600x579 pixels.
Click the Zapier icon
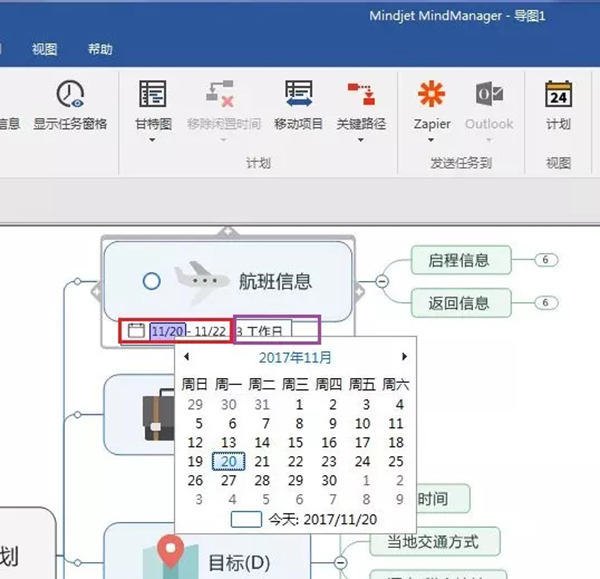tap(431, 93)
